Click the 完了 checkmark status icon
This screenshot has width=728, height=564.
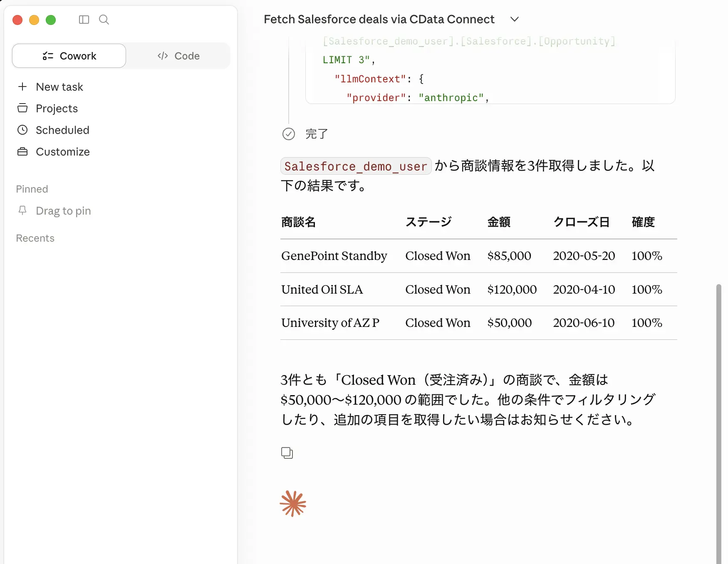click(x=289, y=134)
